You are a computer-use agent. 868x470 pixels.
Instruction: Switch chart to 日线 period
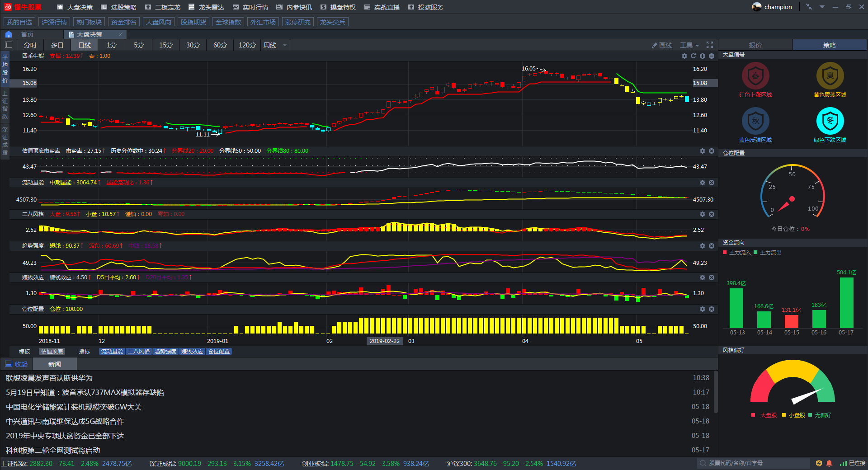tap(85, 45)
